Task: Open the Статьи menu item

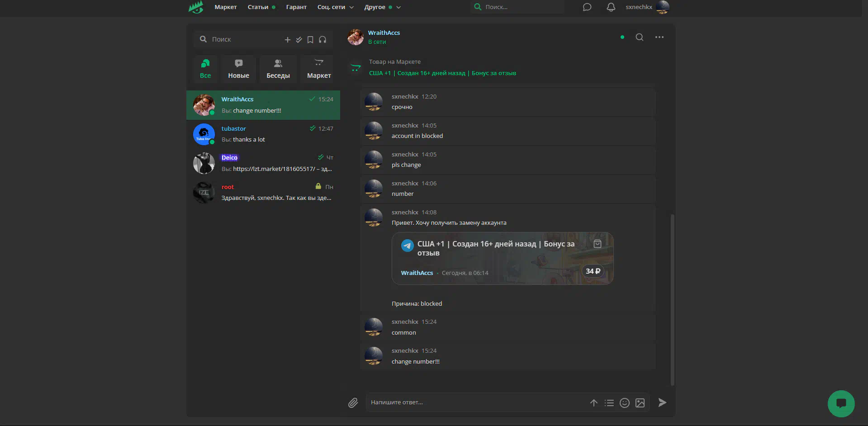Action: 258,7
